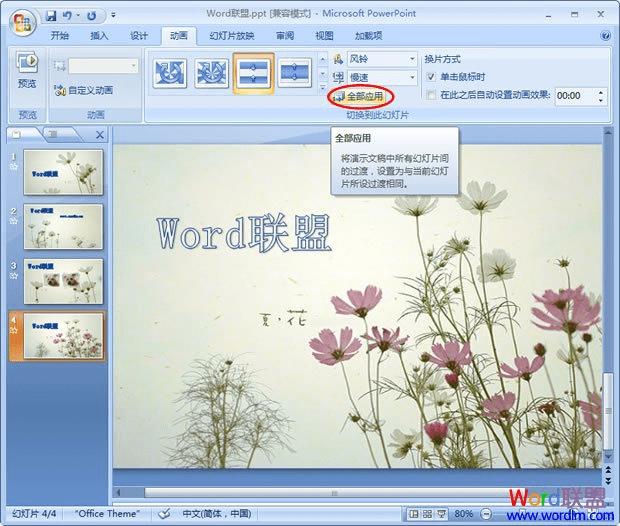
Task: Select the first newsflash transition thumbnail
Action: (170, 73)
